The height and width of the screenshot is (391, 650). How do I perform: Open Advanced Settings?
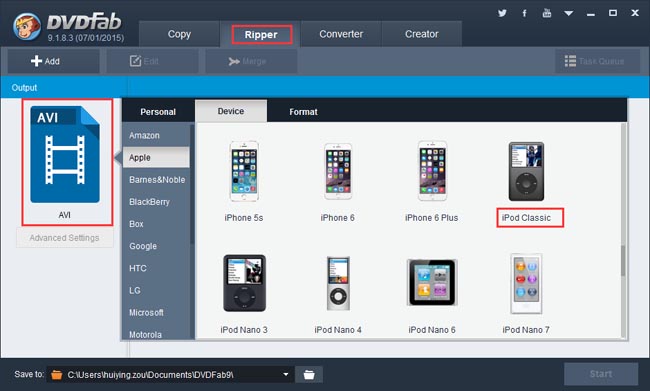coord(65,238)
